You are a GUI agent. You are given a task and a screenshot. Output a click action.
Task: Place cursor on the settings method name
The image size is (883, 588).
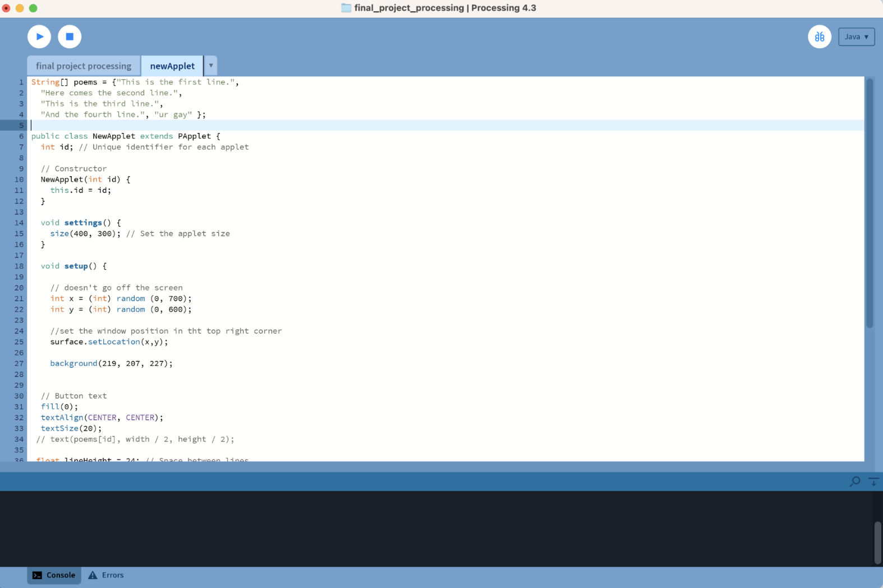[83, 223]
